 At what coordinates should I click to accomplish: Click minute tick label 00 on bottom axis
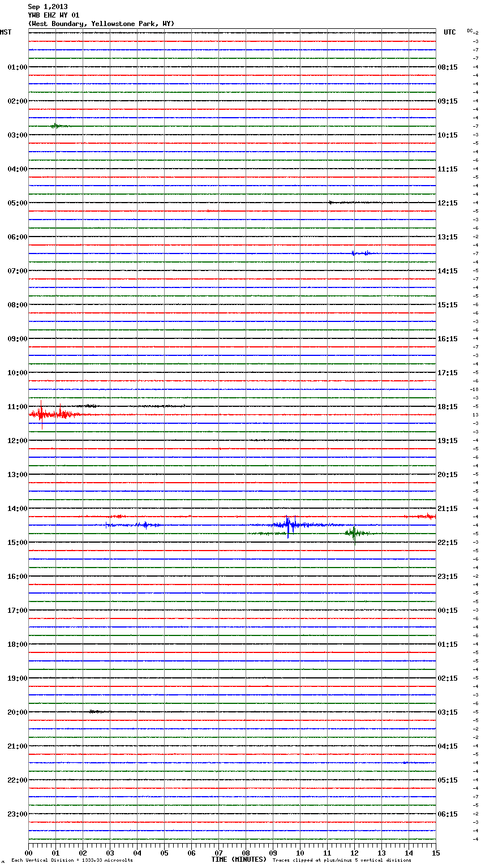(28, 853)
